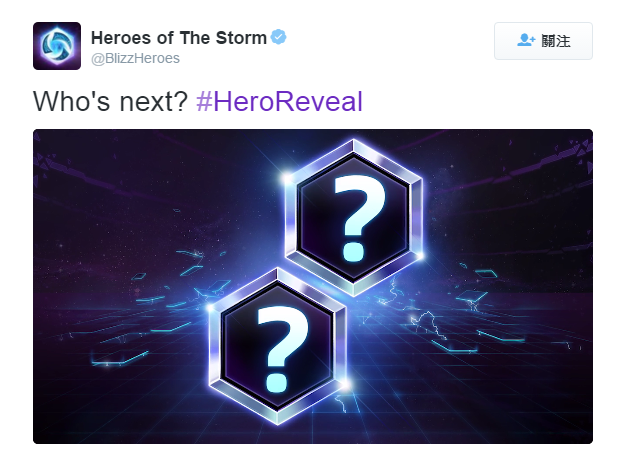Open Heroes of The Storm display name

tap(179, 38)
